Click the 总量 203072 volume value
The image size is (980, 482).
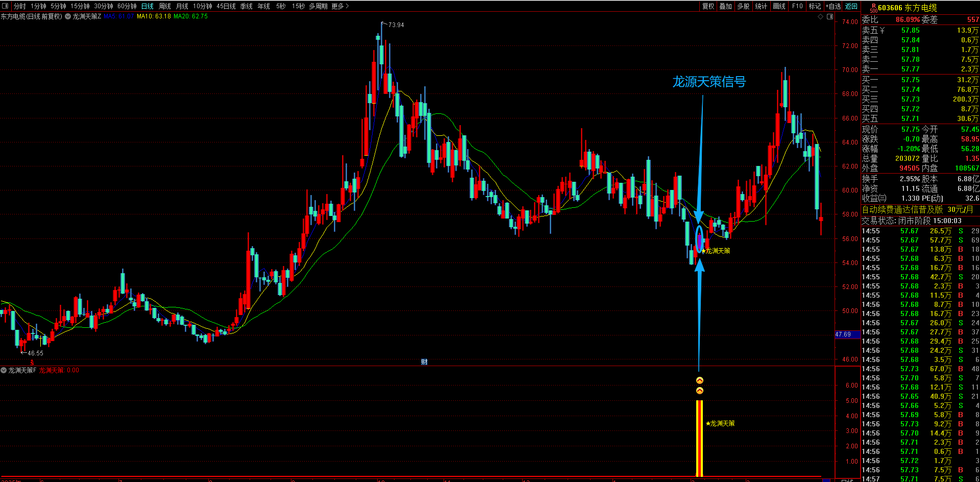click(907, 159)
